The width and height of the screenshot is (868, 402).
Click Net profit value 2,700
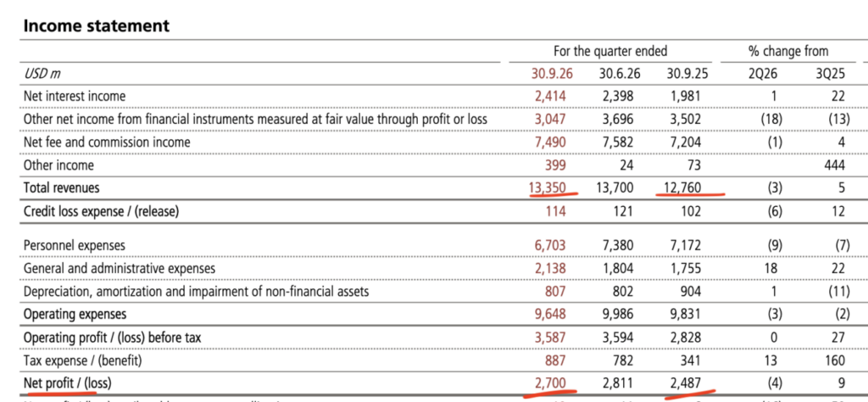(x=550, y=382)
